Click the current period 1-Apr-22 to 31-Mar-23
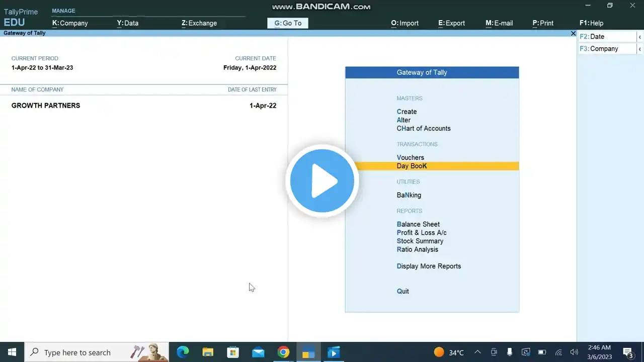Screen dimensions: 644x362 click(x=42, y=68)
